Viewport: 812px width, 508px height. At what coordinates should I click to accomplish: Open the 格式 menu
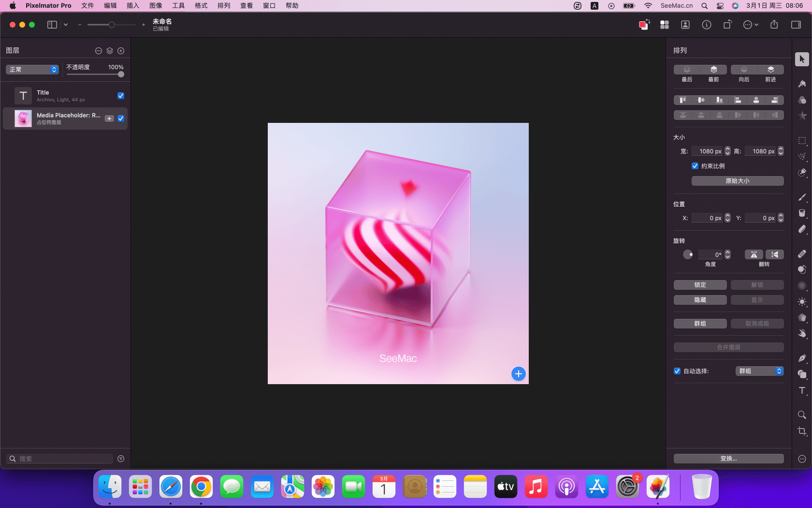point(201,6)
